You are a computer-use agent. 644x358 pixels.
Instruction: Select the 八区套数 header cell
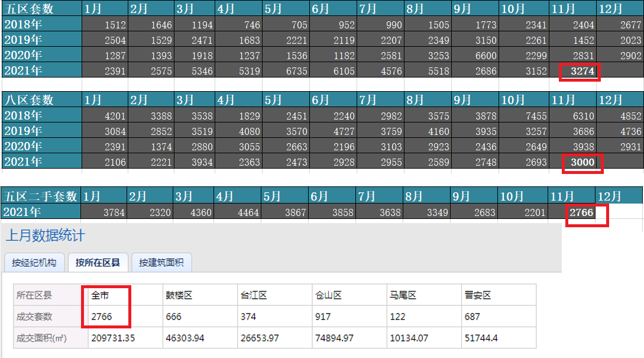point(42,99)
